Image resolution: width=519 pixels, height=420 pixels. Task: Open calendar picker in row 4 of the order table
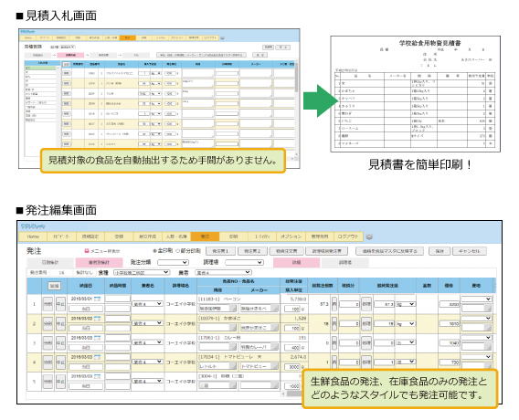click(x=97, y=357)
